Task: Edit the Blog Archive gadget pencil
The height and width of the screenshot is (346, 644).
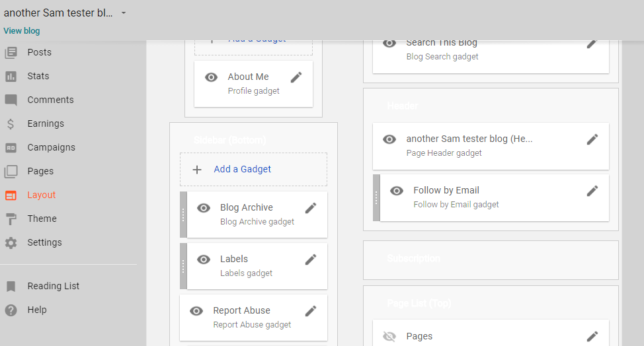Action: point(311,208)
